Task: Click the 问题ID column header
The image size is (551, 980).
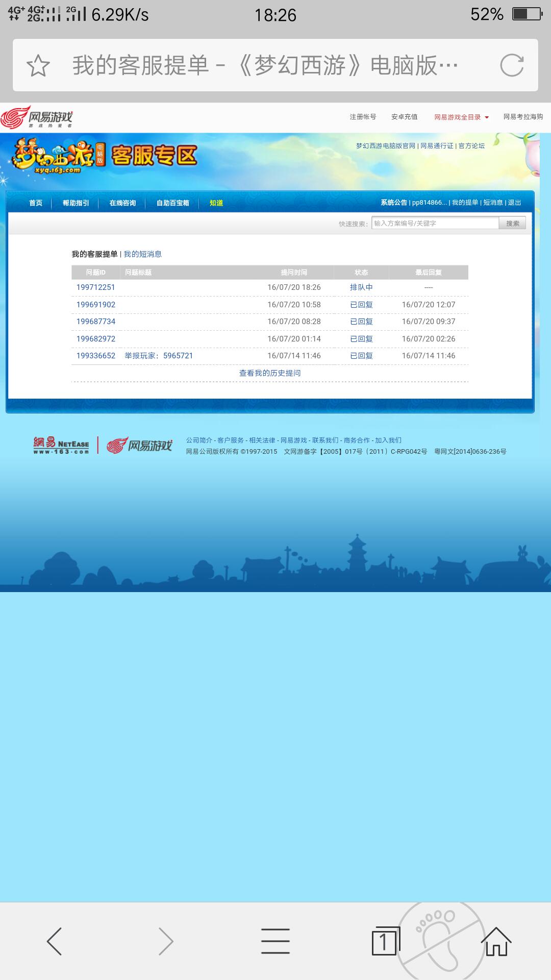Action: click(96, 273)
